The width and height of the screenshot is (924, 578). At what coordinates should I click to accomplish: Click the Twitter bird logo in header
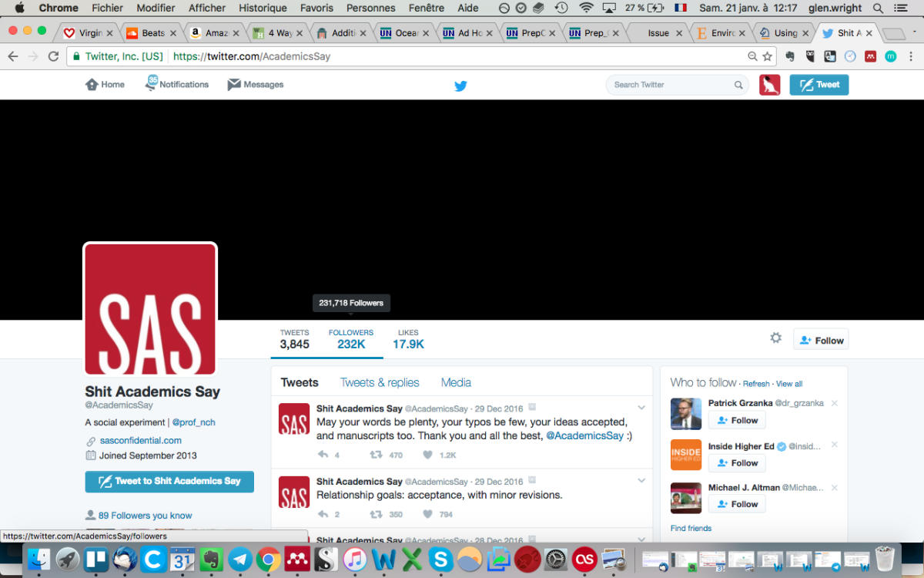click(x=460, y=86)
